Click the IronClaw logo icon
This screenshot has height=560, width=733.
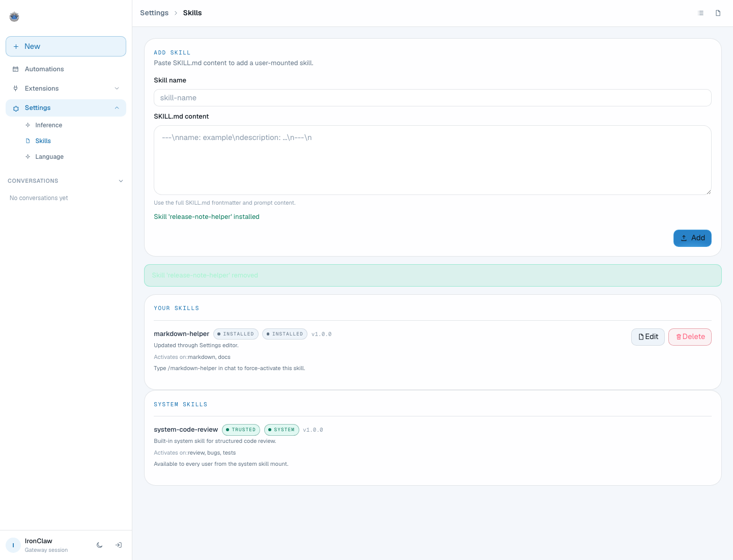[14, 17]
